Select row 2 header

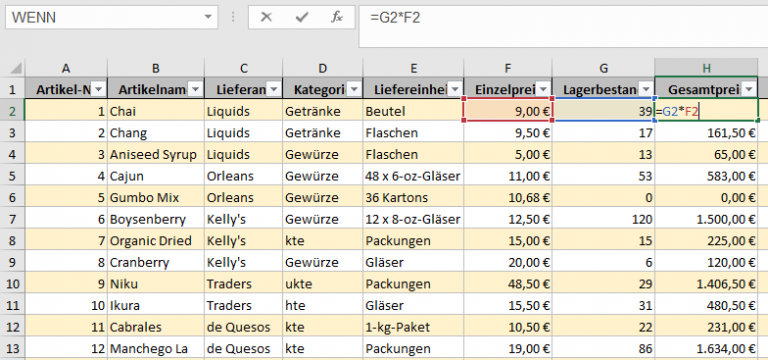(x=12, y=112)
